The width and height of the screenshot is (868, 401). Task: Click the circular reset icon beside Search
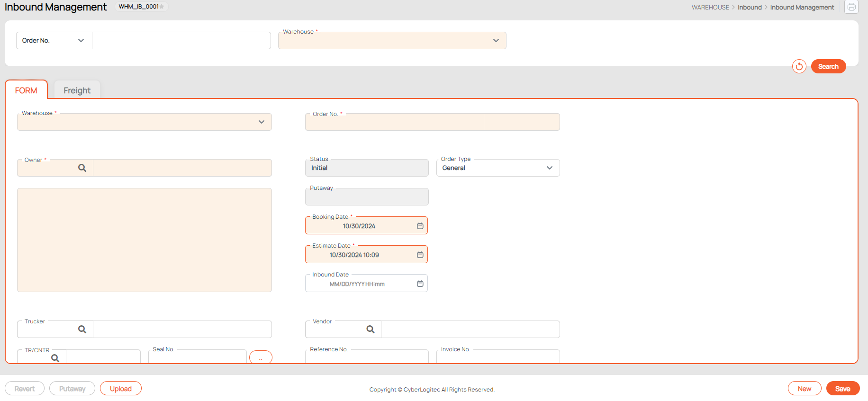click(x=799, y=66)
